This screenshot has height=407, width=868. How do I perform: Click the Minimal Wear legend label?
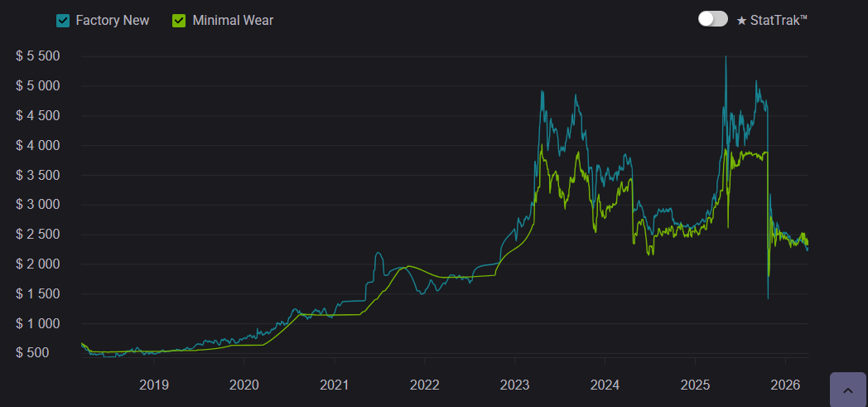[233, 20]
